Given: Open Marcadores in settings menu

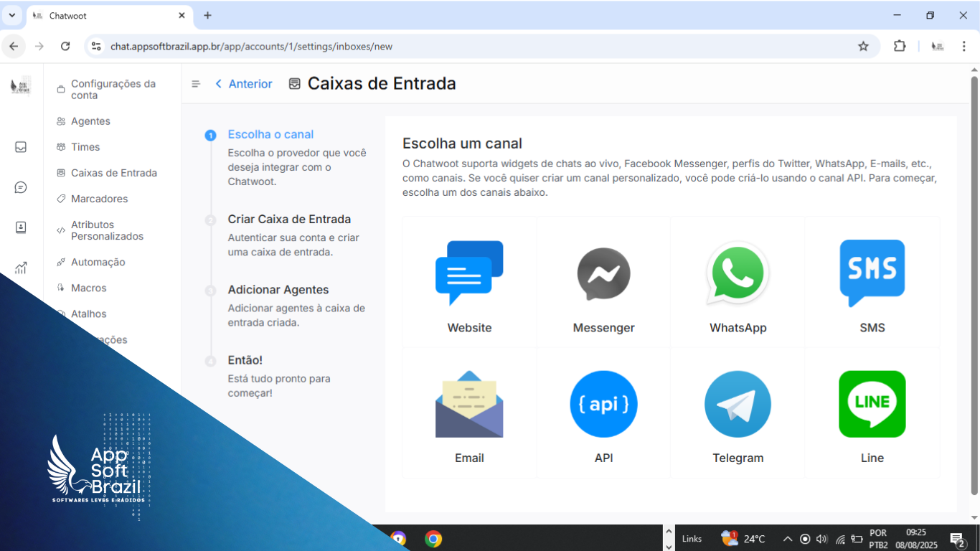Looking at the screenshot, I should tap(99, 199).
